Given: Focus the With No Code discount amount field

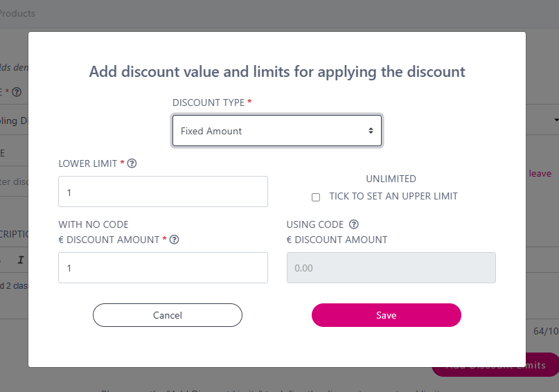Looking at the screenshot, I should pos(163,268).
